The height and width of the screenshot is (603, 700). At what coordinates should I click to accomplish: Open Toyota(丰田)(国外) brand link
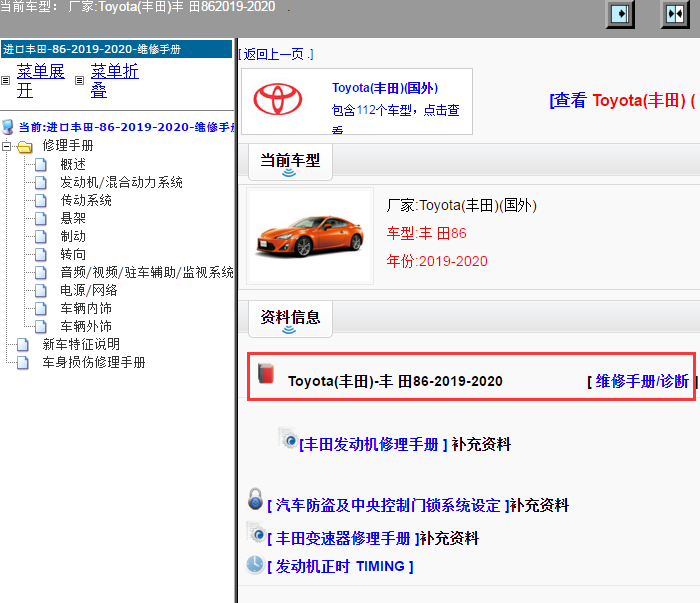coord(385,88)
